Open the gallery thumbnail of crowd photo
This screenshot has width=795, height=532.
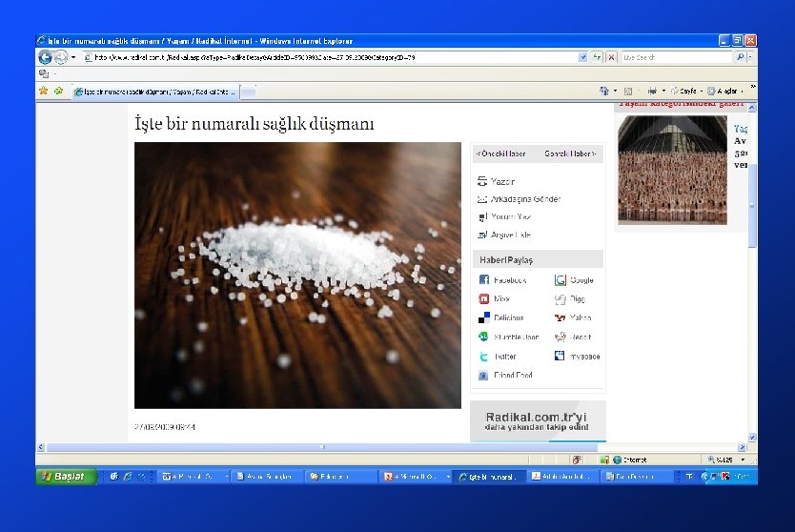coord(672,170)
